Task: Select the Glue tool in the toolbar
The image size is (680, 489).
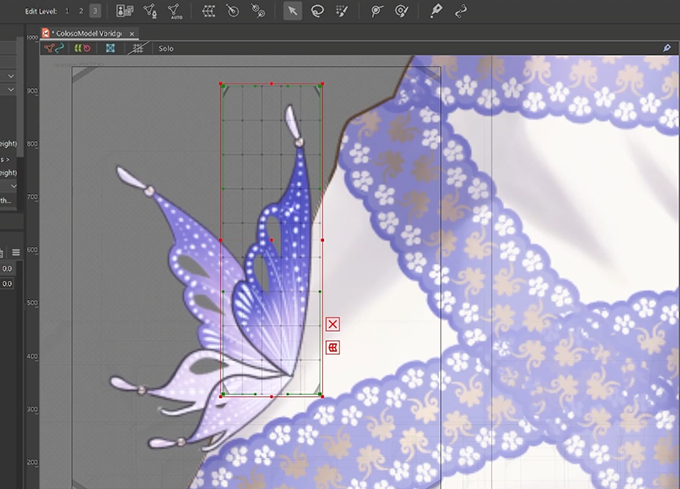Action: pos(258,11)
